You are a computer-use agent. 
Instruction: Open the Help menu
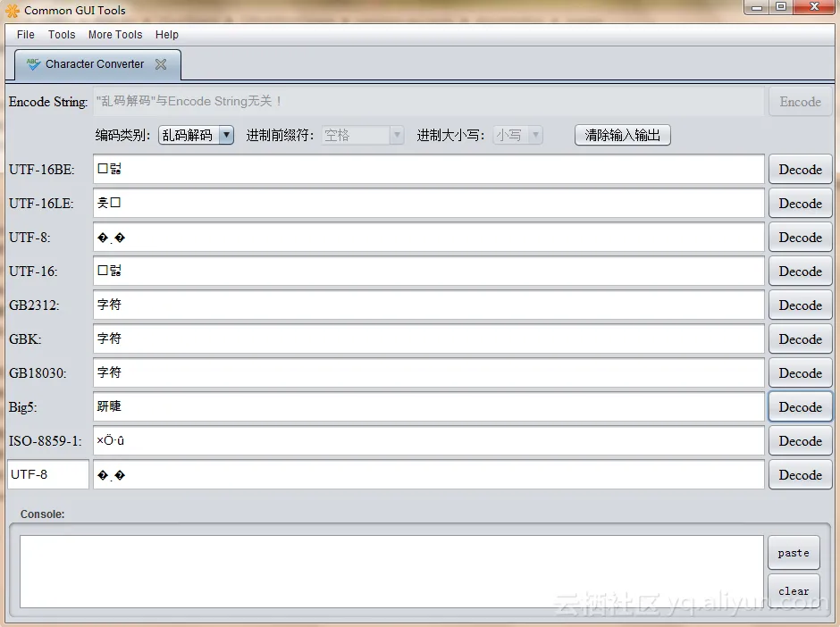coord(166,35)
